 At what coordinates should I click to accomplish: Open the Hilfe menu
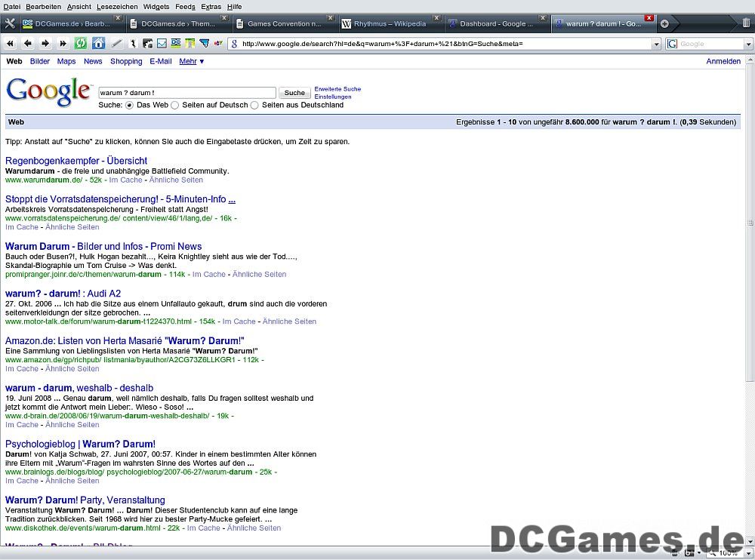tap(235, 7)
